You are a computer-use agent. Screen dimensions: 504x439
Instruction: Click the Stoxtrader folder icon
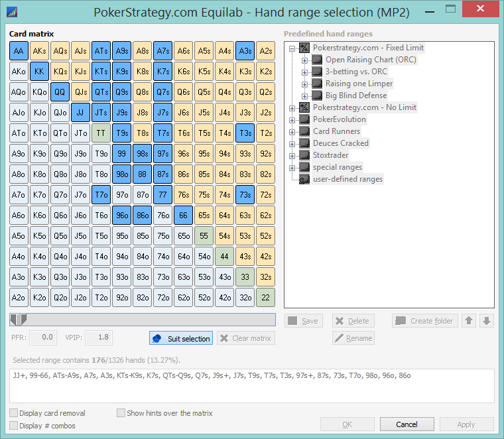coord(304,155)
